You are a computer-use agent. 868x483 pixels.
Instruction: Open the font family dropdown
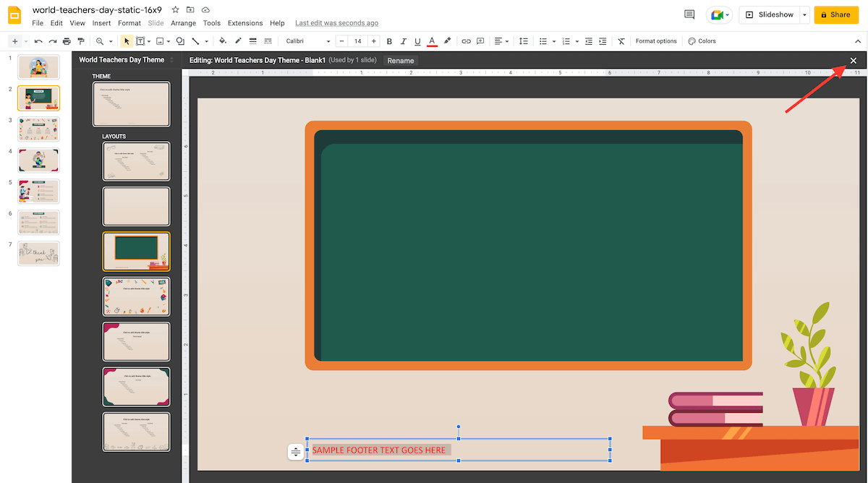(307, 41)
